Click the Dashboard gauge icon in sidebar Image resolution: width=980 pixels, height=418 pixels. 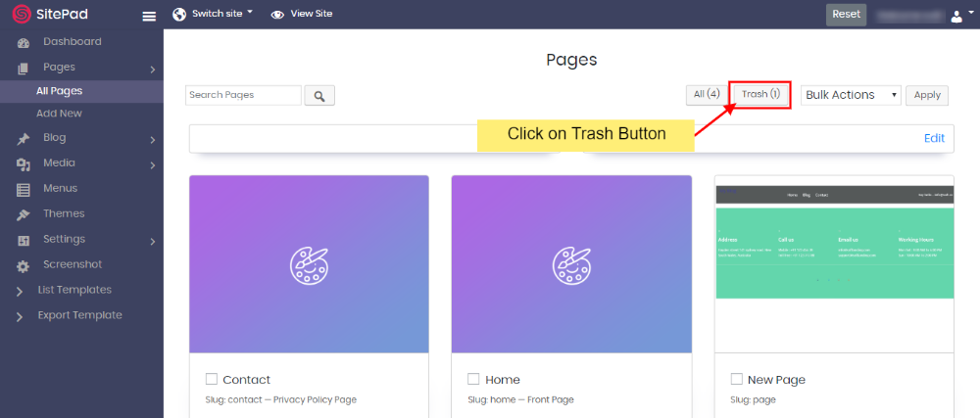tap(24, 42)
